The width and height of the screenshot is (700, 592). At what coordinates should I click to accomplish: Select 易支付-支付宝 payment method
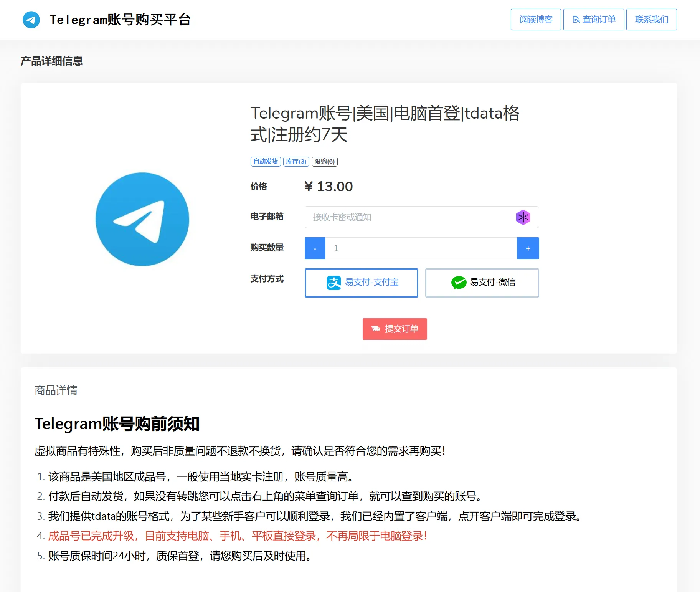(x=361, y=283)
